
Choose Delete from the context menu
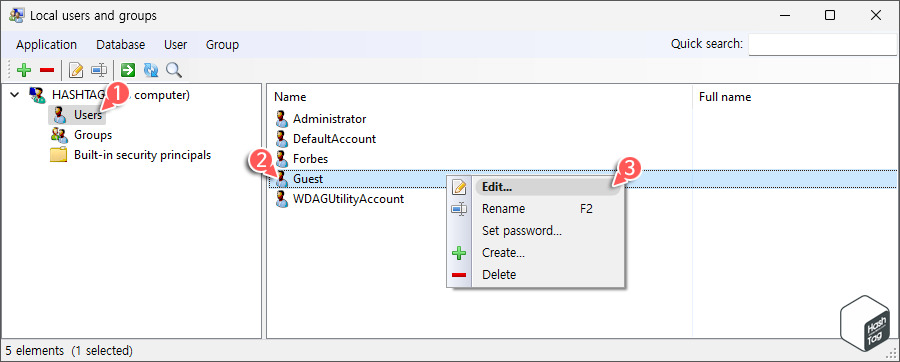pyautogui.click(x=548, y=274)
